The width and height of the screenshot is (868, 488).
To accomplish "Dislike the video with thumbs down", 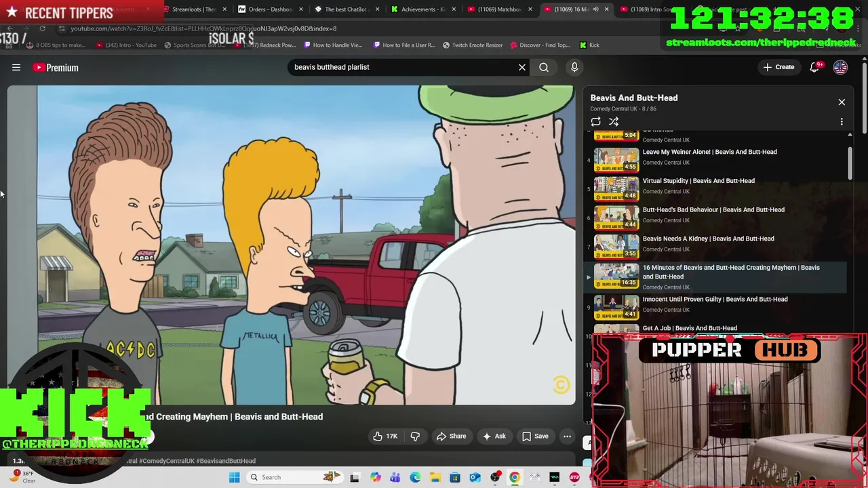I will pyautogui.click(x=415, y=436).
